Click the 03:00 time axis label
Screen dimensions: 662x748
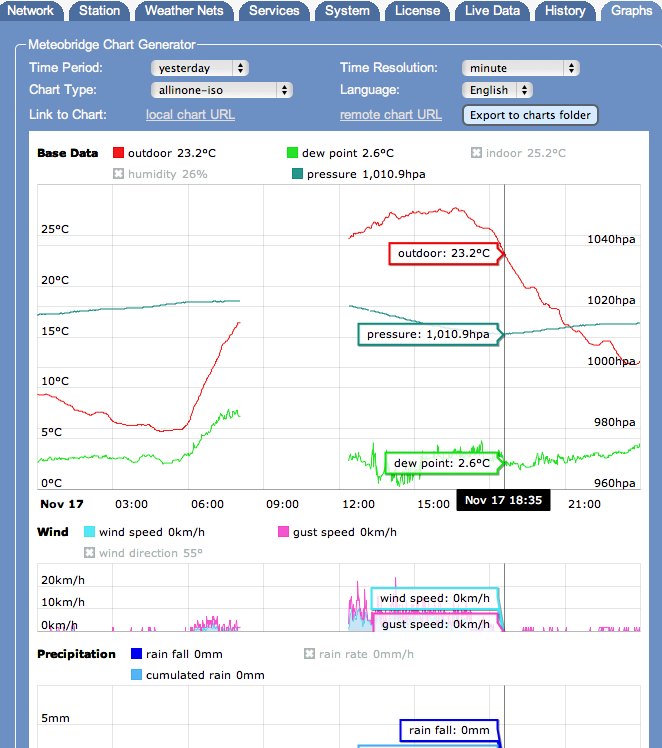tap(132, 504)
